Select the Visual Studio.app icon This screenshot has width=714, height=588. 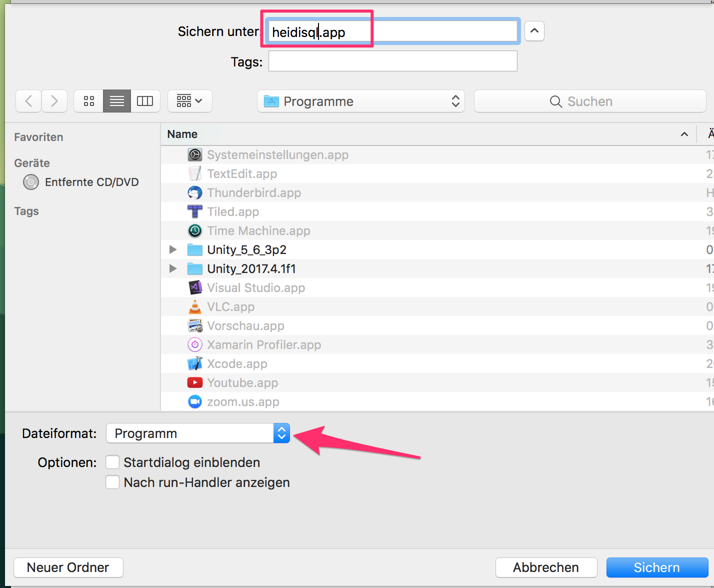pos(194,287)
